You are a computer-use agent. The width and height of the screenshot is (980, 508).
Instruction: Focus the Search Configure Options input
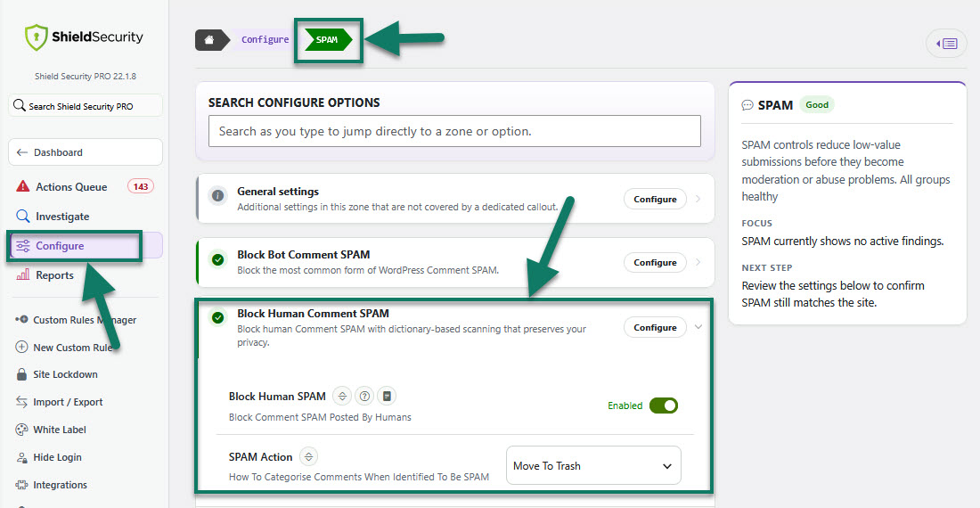click(x=454, y=131)
